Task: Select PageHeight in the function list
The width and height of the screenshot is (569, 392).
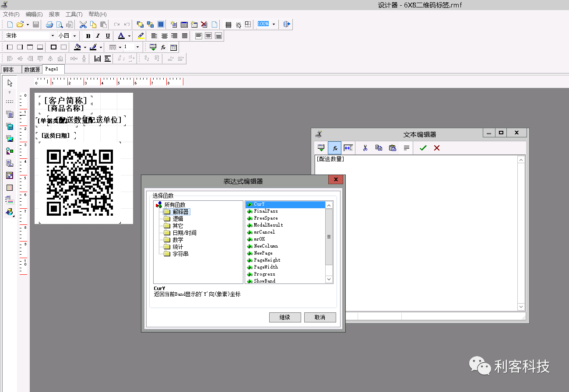Action: pyautogui.click(x=267, y=260)
